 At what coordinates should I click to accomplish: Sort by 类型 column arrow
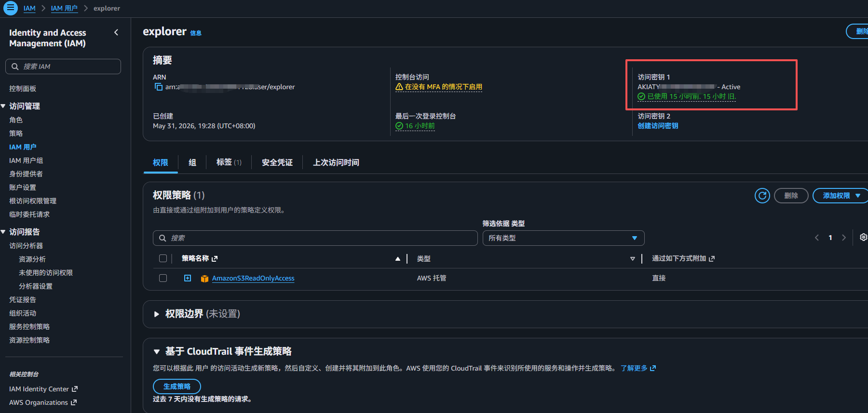tap(633, 259)
